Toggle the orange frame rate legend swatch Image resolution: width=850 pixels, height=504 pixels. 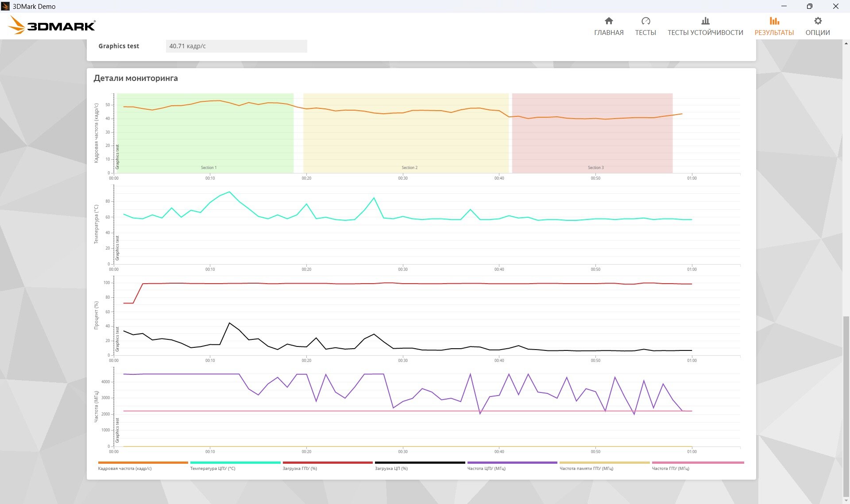tap(143, 462)
